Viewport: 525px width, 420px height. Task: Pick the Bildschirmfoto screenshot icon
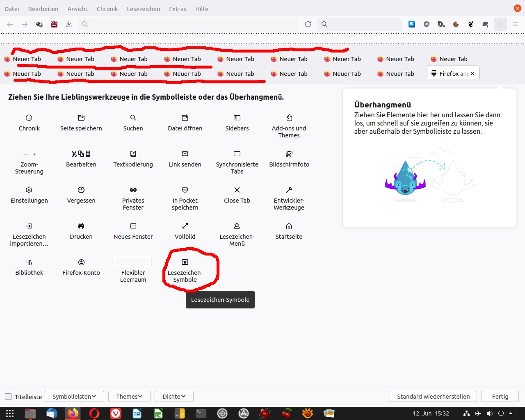click(289, 154)
